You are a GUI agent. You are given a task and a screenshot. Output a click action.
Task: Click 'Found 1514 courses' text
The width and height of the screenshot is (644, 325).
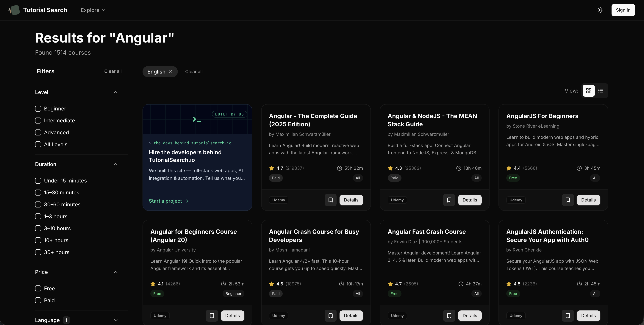(x=63, y=53)
